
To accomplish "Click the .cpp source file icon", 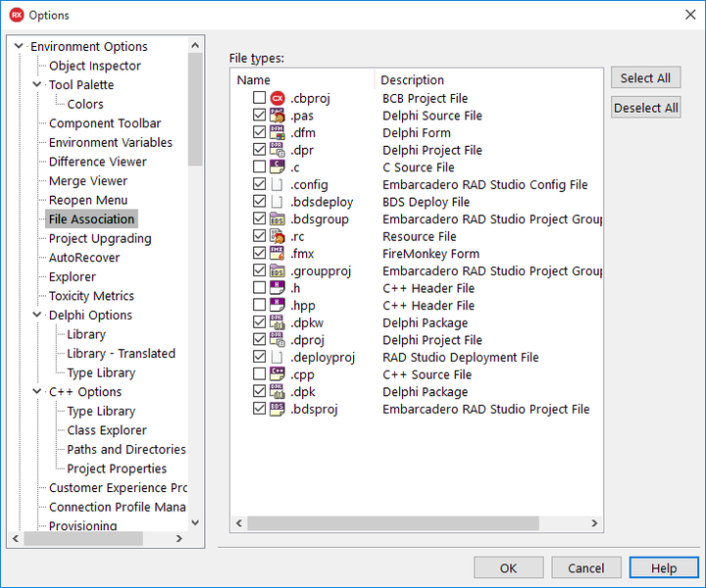I will (x=277, y=374).
